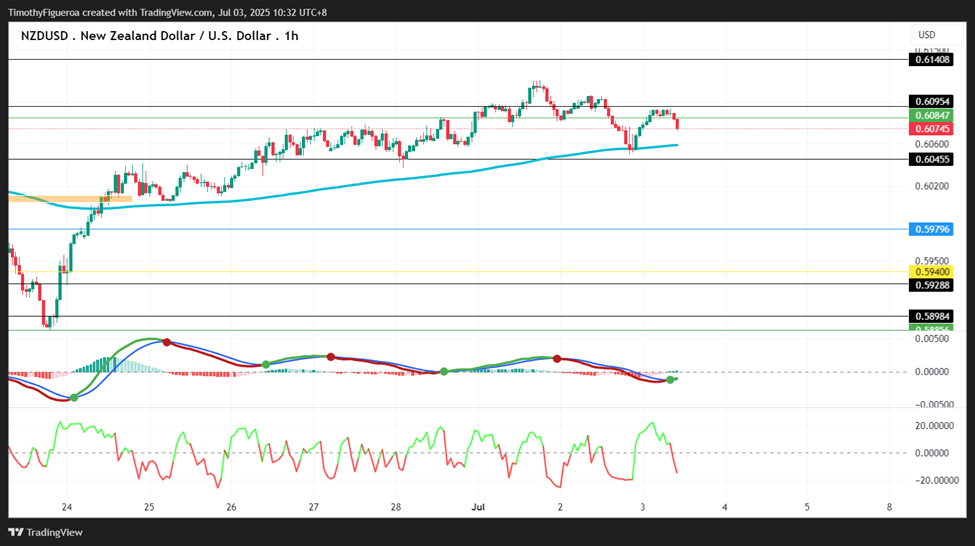Click the TradingView.com attribution text
The height and width of the screenshot is (546, 975).
[176, 12]
